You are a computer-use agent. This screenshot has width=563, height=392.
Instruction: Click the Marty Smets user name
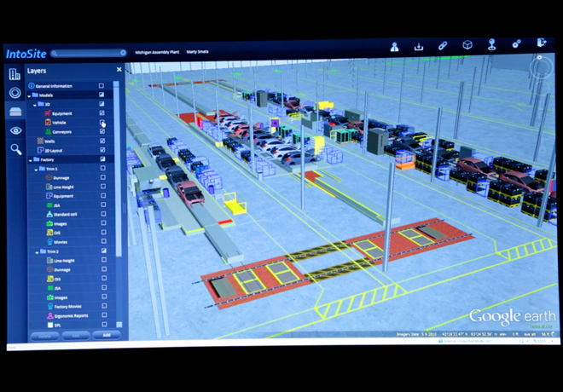tap(198, 52)
